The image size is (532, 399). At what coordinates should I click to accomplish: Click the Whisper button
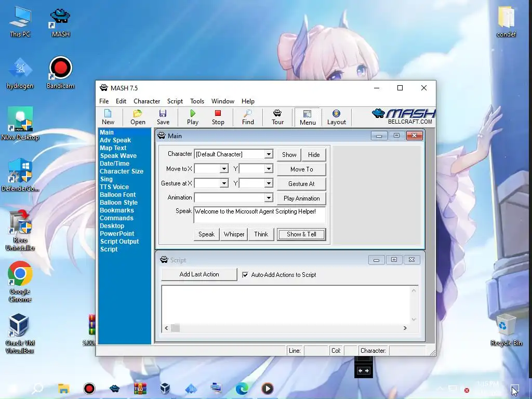234,234
